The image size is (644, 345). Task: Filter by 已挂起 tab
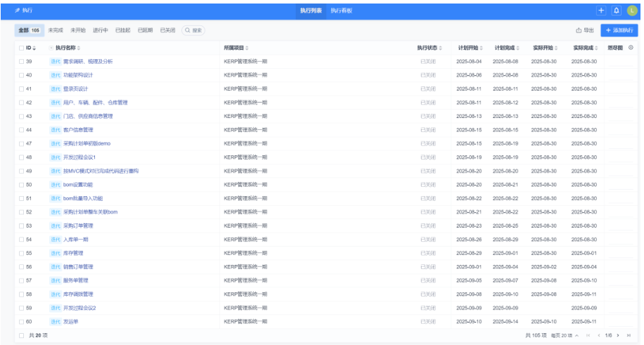pyautogui.click(x=123, y=30)
